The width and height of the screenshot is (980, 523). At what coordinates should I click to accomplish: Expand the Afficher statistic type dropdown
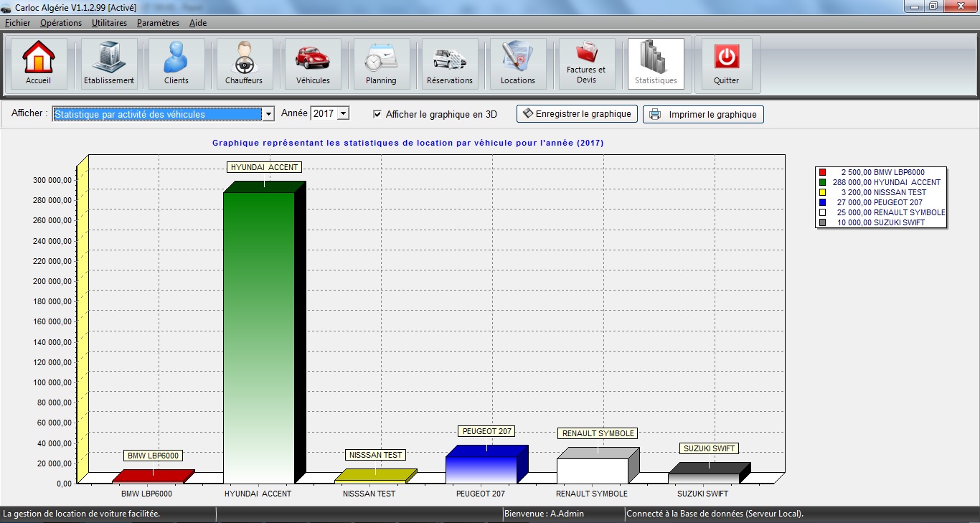[x=268, y=114]
